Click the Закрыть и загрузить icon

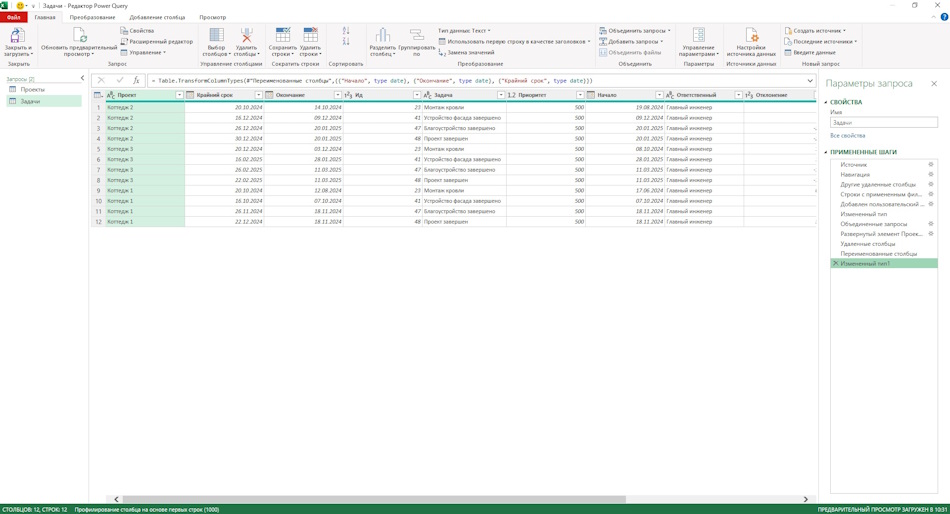18,35
